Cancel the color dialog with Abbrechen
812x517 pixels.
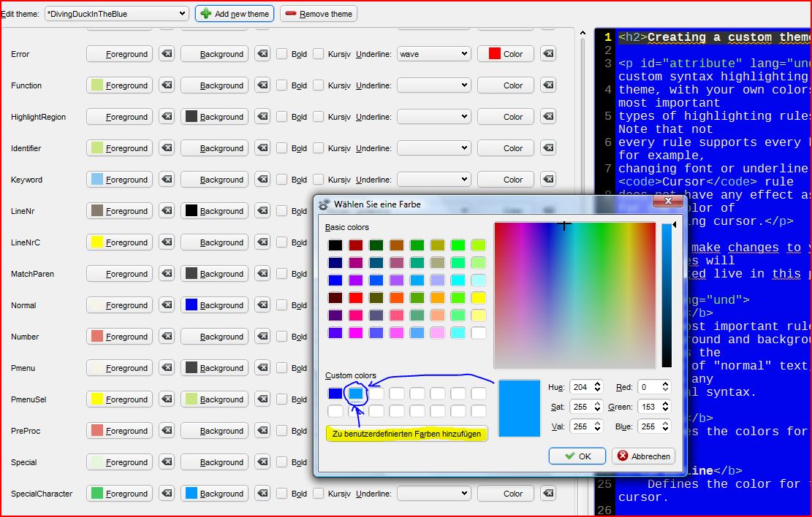point(643,456)
